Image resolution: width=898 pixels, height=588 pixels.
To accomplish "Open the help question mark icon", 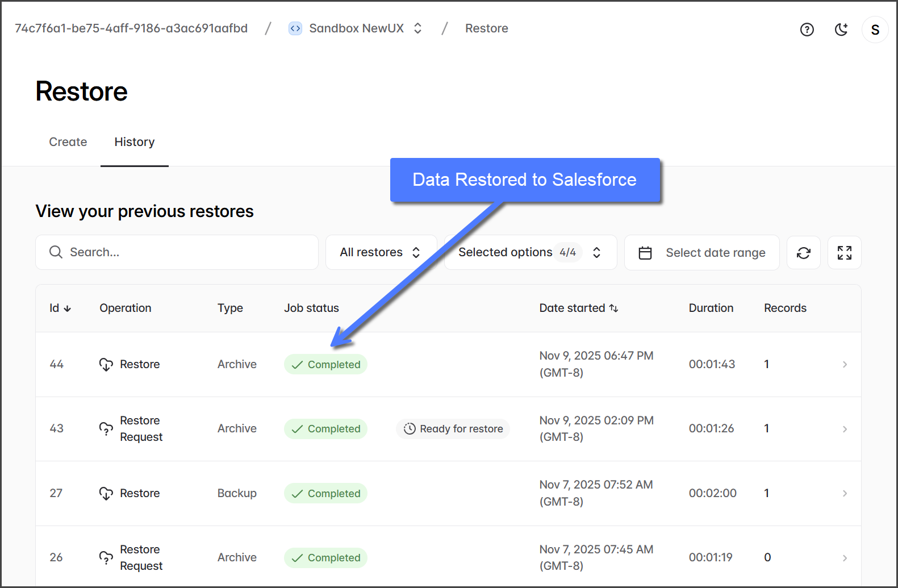I will [807, 30].
